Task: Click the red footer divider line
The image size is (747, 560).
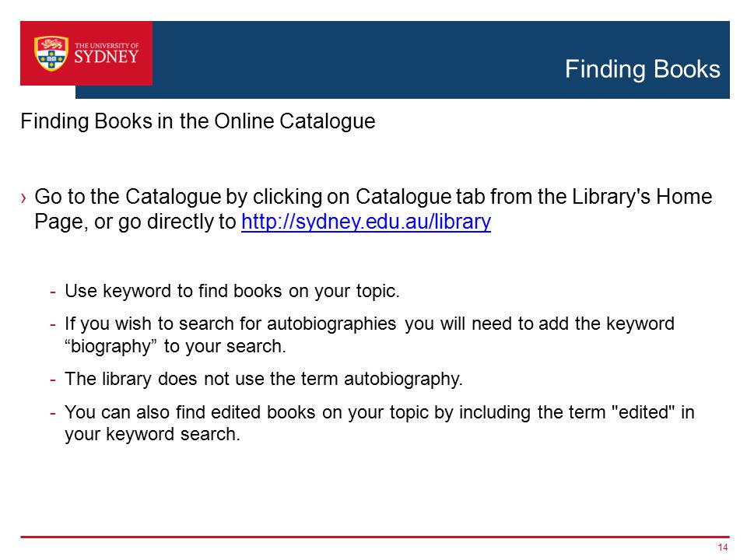Action: click(x=374, y=537)
